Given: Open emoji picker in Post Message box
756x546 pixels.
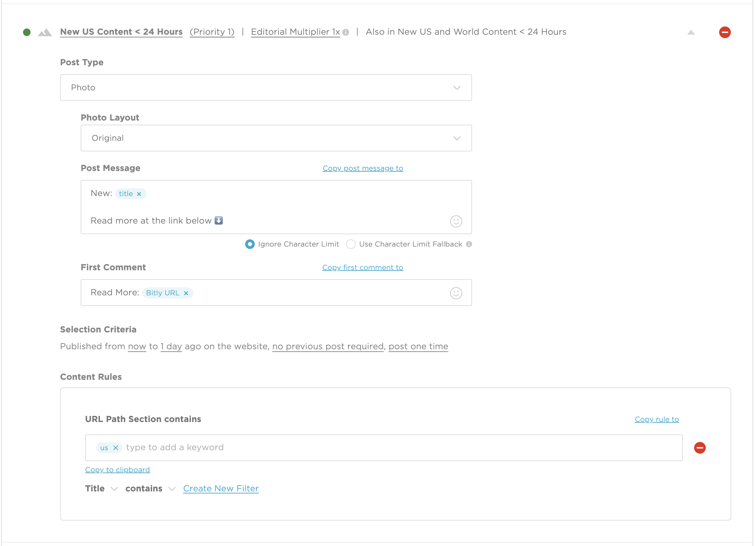Looking at the screenshot, I should pos(456,221).
